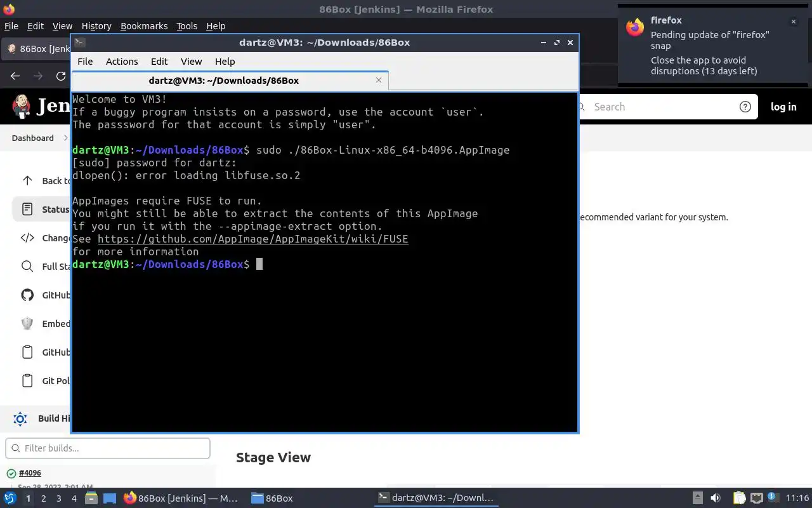The width and height of the screenshot is (812, 508).
Task: Select the dartz@VM3 terminal tab
Action: point(223,81)
